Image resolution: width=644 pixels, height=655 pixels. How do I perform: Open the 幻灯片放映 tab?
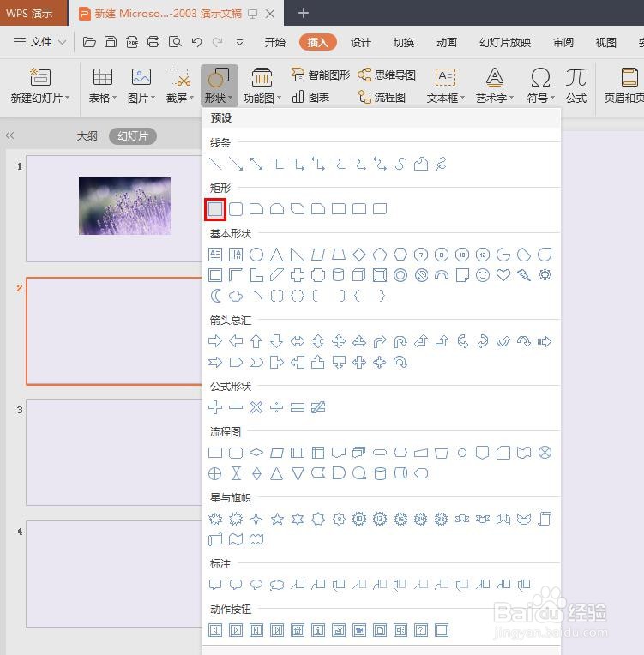pos(505,42)
